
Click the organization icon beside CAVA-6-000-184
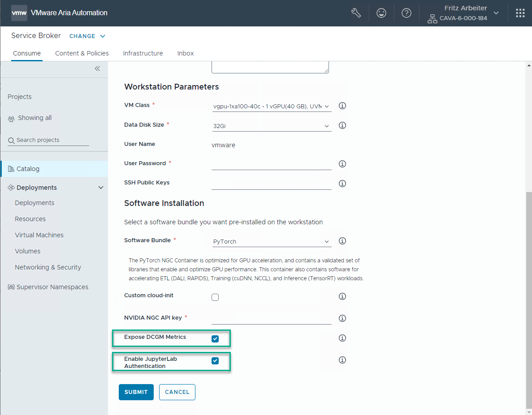[x=432, y=19]
